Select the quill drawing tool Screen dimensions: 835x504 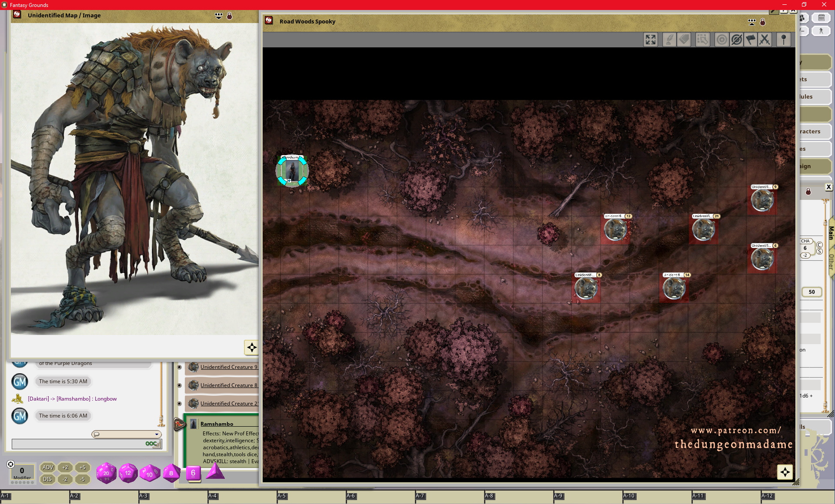pos(669,40)
